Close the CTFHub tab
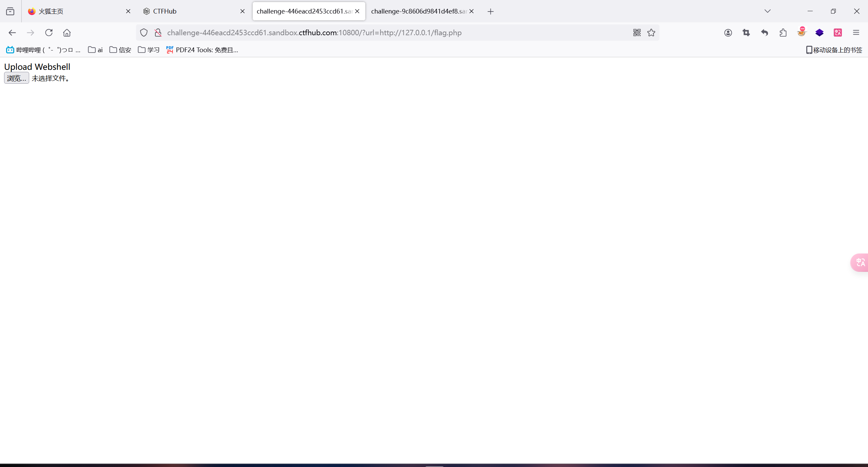This screenshot has width=868, height=467. (x=243, y=11)
